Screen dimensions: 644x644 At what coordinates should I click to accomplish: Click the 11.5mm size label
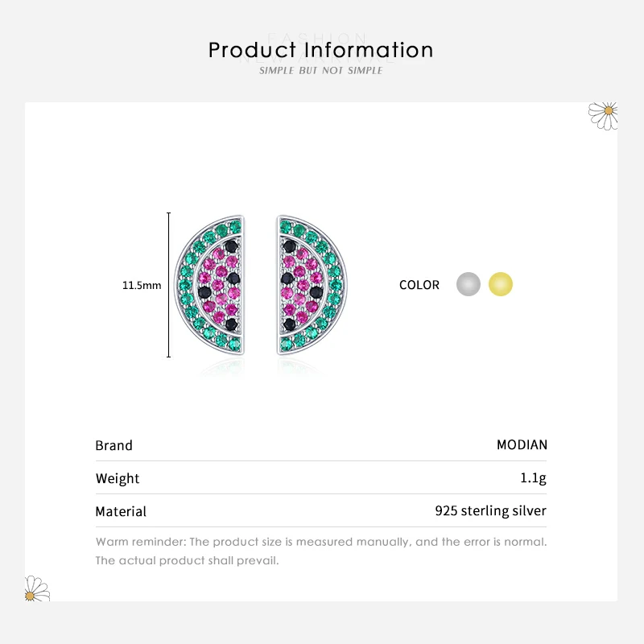coord(142,285)
